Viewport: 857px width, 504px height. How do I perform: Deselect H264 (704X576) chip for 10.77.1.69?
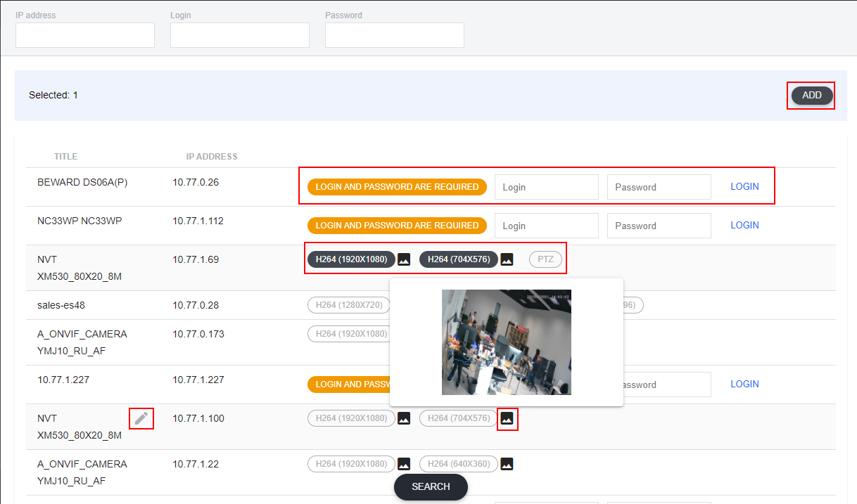pyautogui.click(x=459, y=259)
